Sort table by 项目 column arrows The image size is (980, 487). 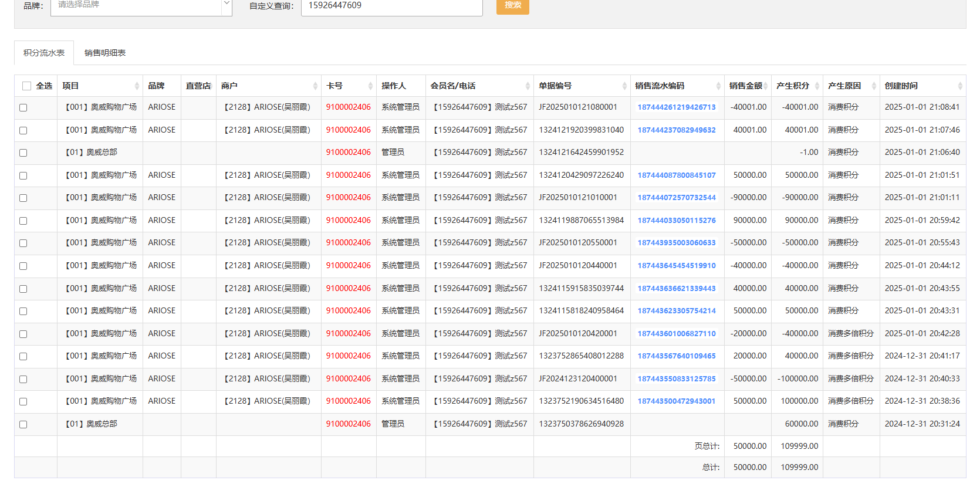137,86
